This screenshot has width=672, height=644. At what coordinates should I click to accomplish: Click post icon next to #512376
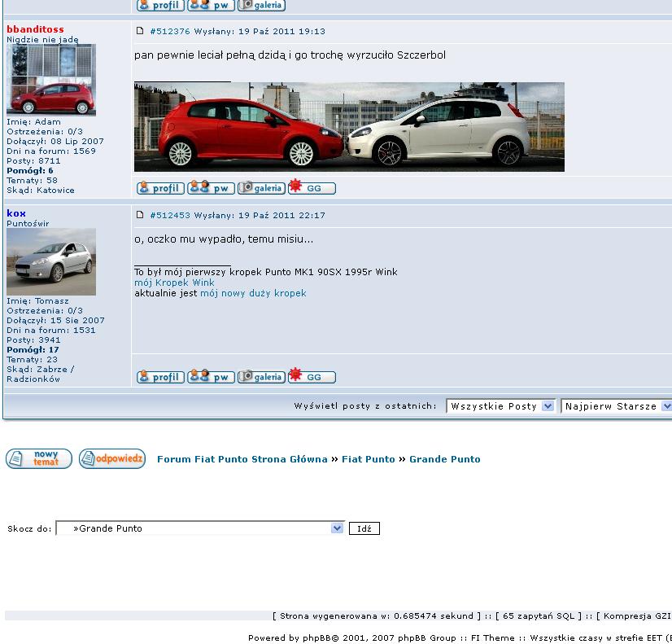(x=140, y=31)
